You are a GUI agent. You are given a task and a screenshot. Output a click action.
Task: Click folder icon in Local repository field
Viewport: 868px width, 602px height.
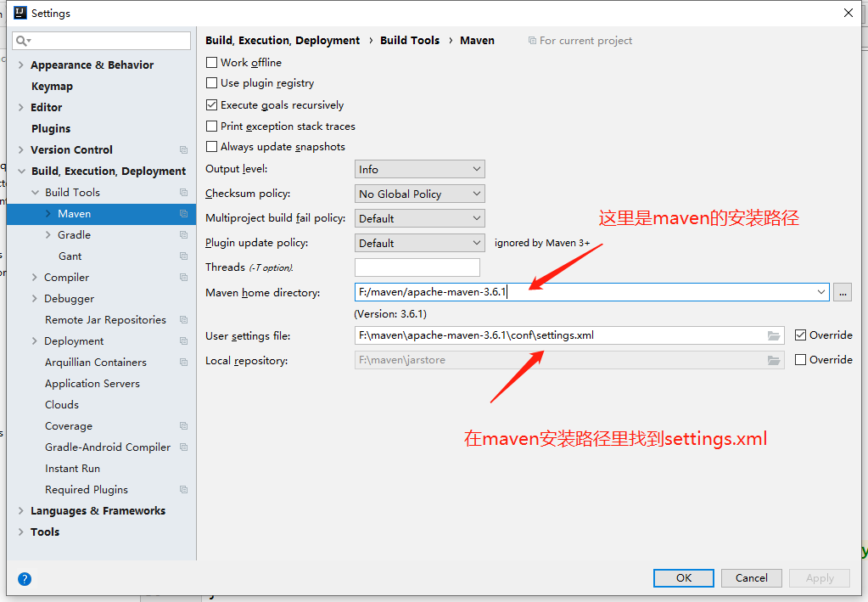pyautogui.click(x=773, y=361)
